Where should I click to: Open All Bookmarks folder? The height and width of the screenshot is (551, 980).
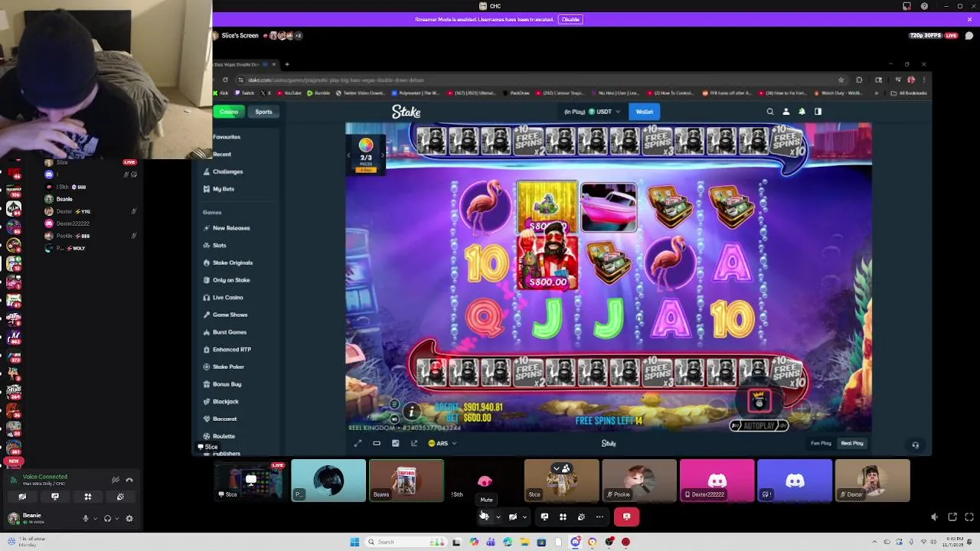(x=909, y=93)
